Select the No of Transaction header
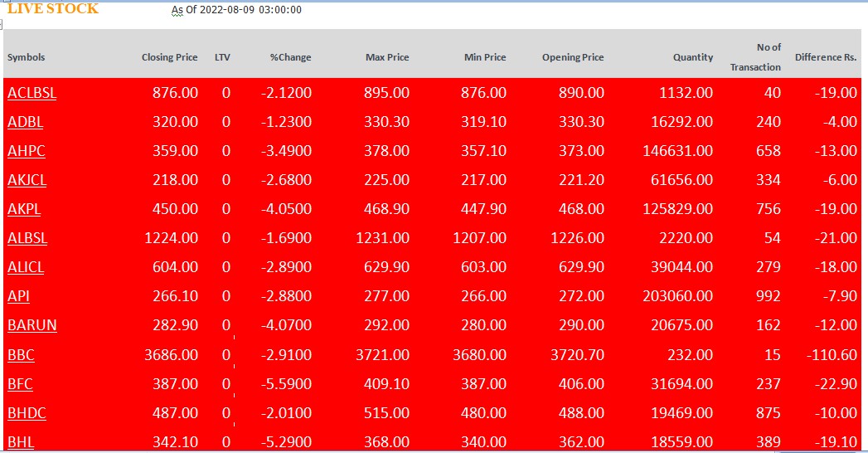Viewport: 868px width, 453px height. (x=755, y=57)
